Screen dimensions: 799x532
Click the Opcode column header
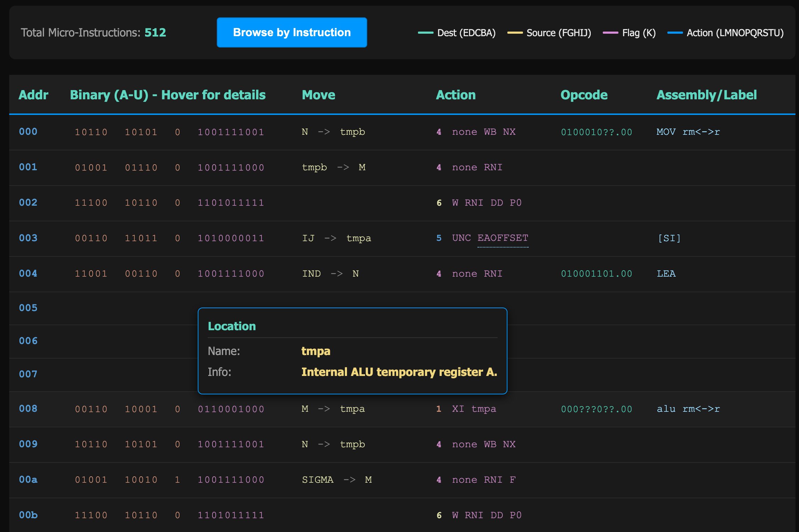(x=584, y=95)
